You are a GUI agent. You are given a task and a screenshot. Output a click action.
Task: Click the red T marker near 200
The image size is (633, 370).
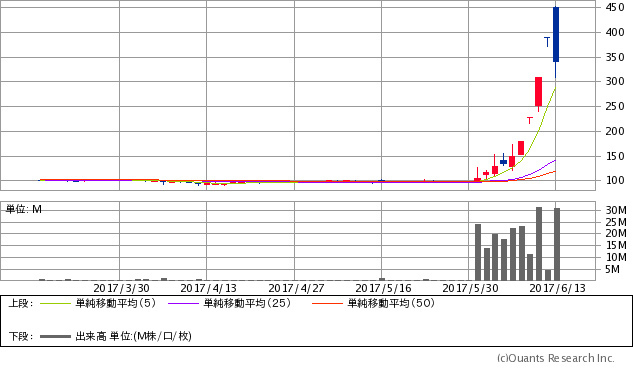tap(530, 120)
